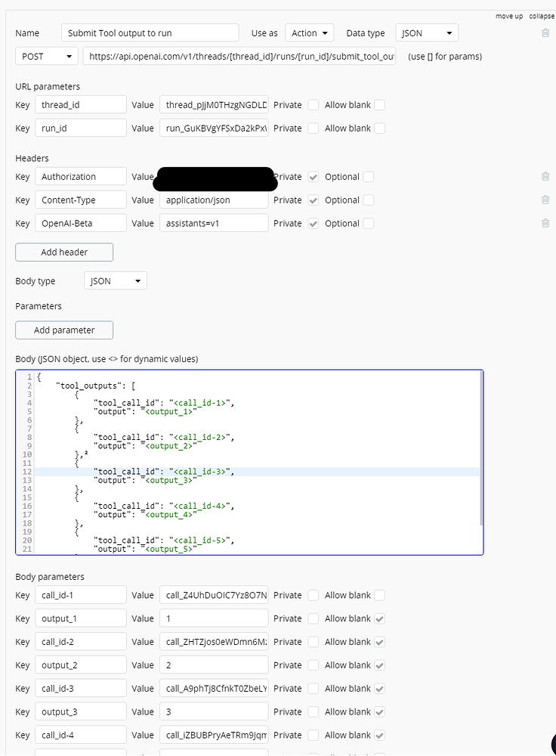Edit the thread_id value field
Image resolution: width=556 pixels, height=756 pixels.
(x=214, y=104)
